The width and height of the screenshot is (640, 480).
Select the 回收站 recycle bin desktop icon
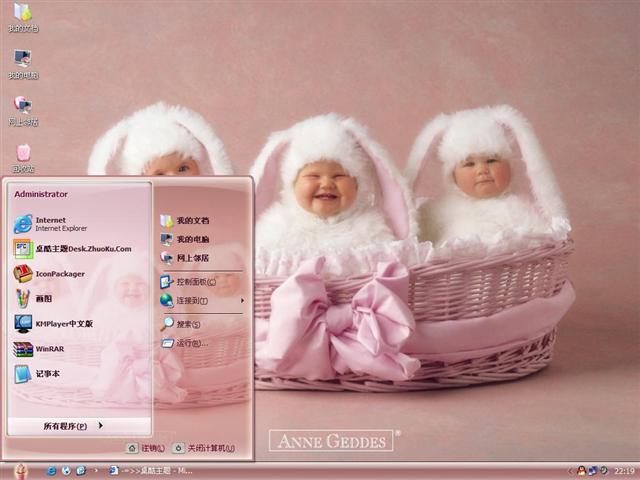[x=23, y=158]
